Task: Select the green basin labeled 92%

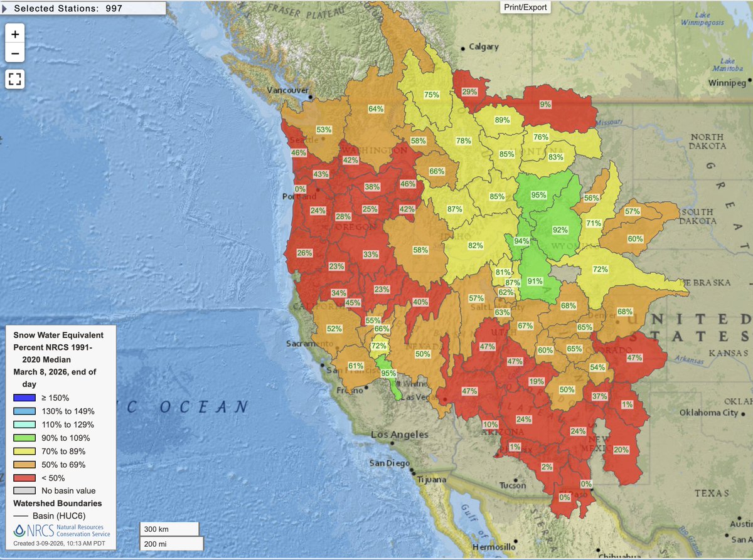Action: click(x=560, y=230)
